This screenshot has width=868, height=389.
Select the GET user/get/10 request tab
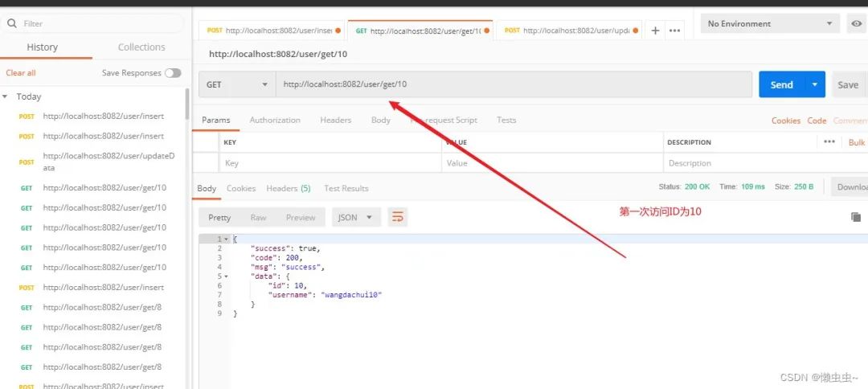pyautogui.click(x=422, y=31)
